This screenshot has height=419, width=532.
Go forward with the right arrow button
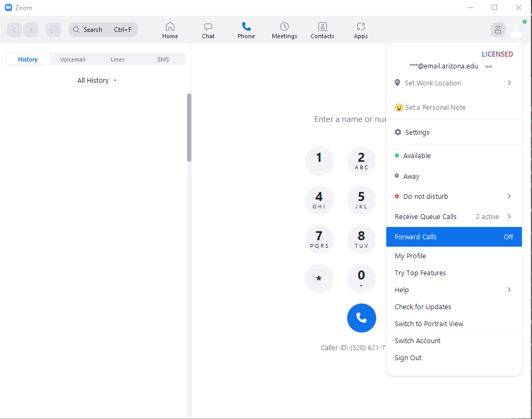(x=31, y=30)
